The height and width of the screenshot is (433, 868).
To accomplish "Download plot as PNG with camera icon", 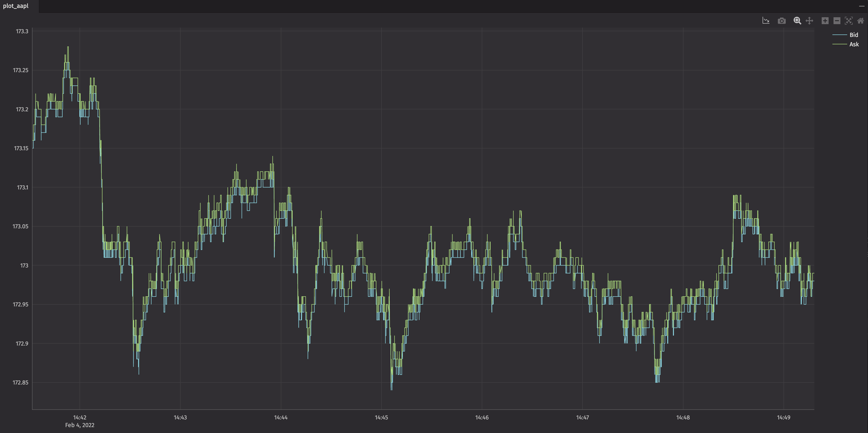I will (782, 21).
